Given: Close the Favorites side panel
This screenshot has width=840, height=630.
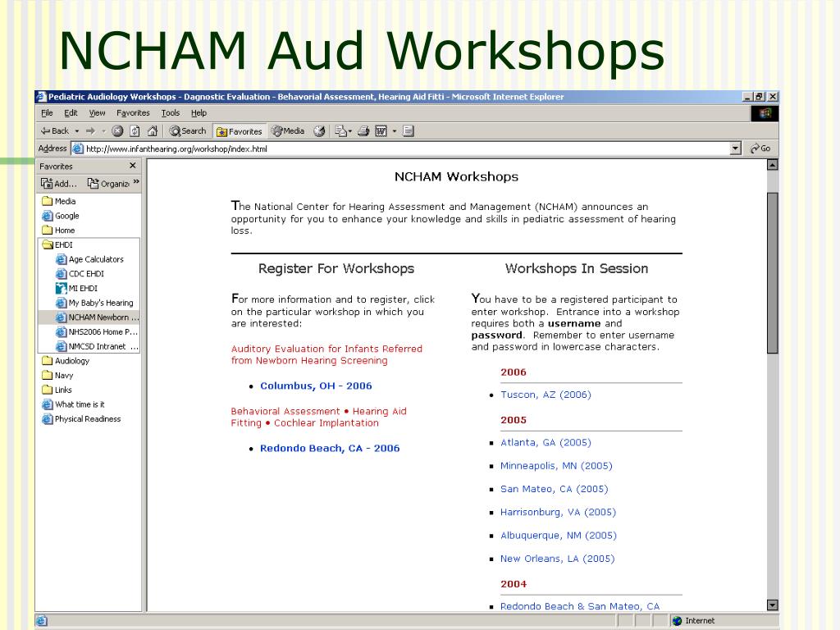Looking at the screenshot, I should [133, 166].
